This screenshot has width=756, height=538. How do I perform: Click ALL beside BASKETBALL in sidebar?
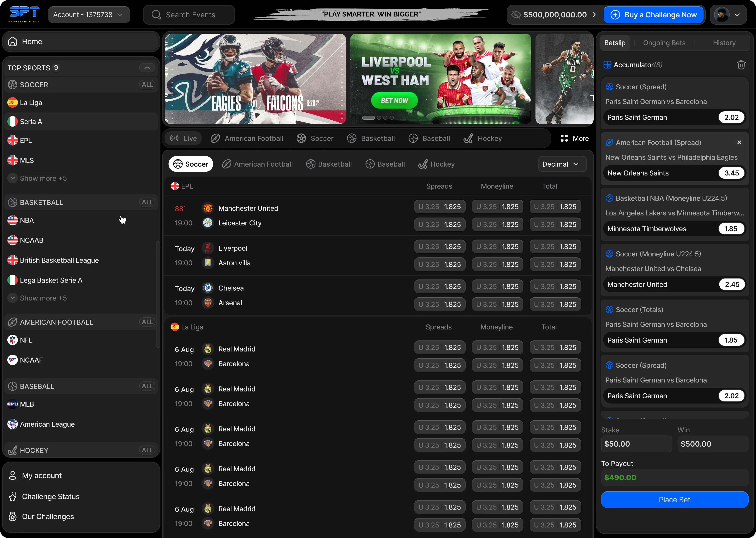coord(147,202)
